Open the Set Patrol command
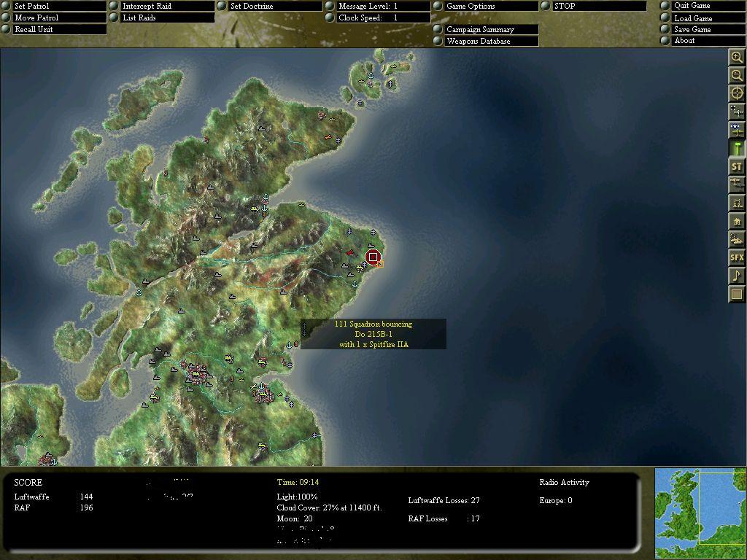Image resolution: width=747 pixels, height=560 pixels. (54, 6)
